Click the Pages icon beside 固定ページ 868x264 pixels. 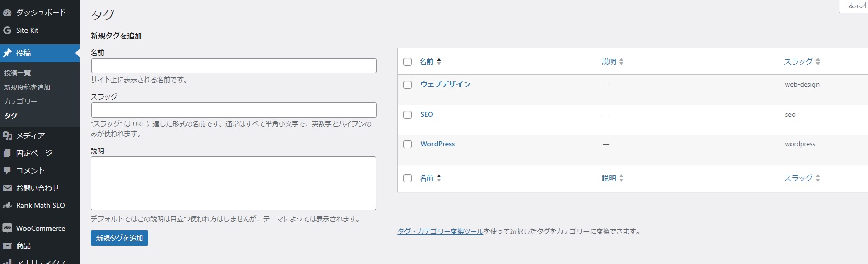tap(7, 153)
